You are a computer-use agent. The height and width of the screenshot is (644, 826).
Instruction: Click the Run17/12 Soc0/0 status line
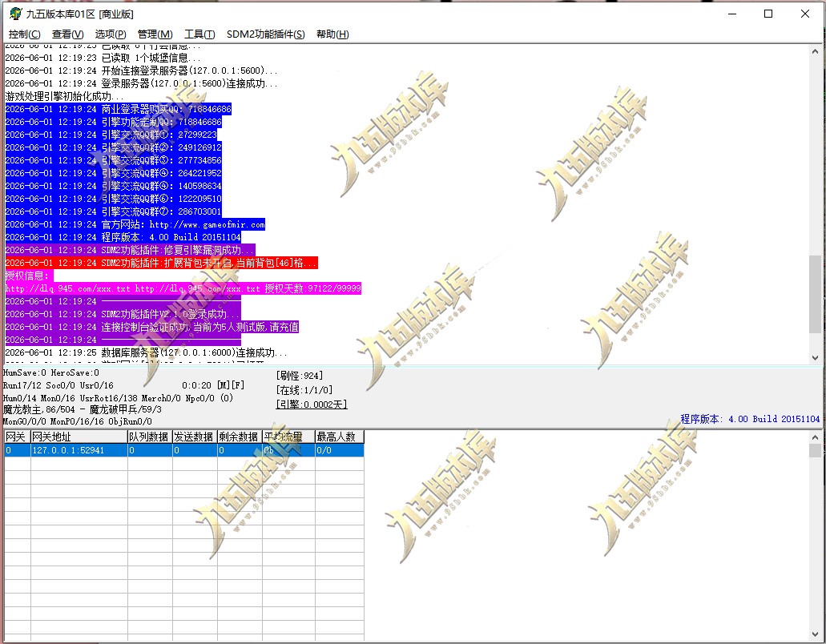(58, 385)
